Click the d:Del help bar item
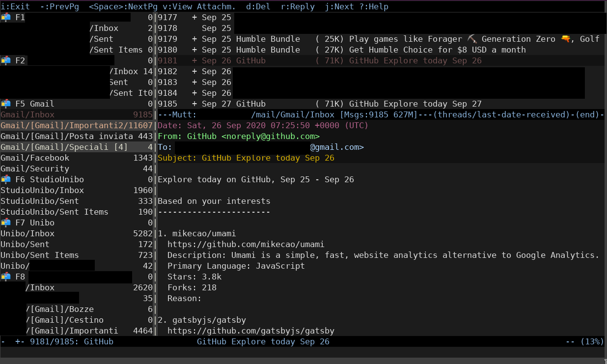Screen dimensions: 607x364 (x=258, y=7)
